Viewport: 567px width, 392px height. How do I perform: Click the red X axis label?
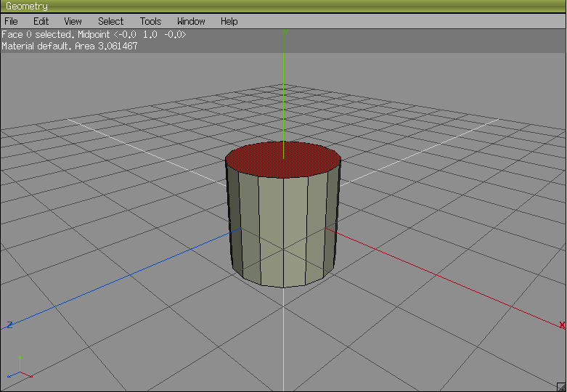(562, 326)
